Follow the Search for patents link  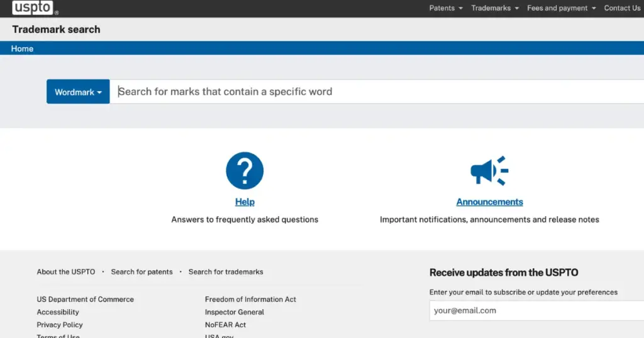click(x=142, y=272)
